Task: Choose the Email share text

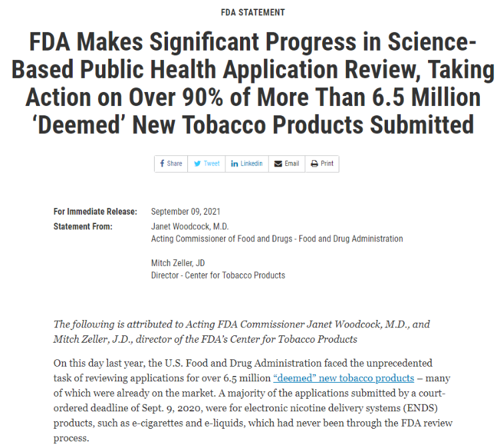Action: tap(292, 164)
